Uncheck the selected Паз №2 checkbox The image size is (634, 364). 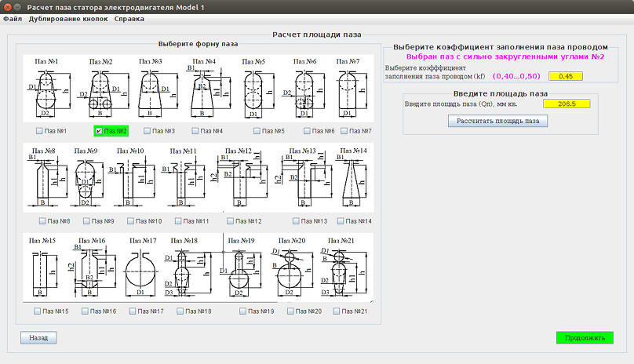(x=100, y=131)
